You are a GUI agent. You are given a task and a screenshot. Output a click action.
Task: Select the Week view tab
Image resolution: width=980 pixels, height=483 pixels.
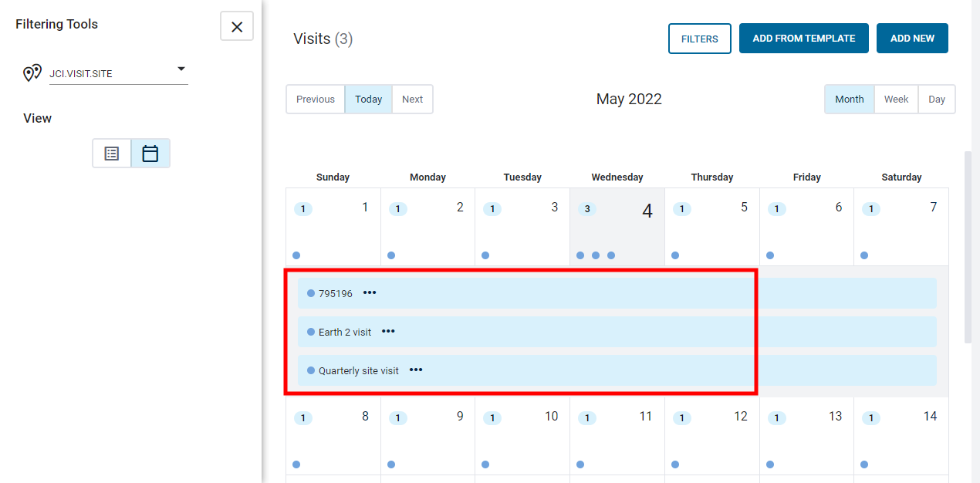897,100
